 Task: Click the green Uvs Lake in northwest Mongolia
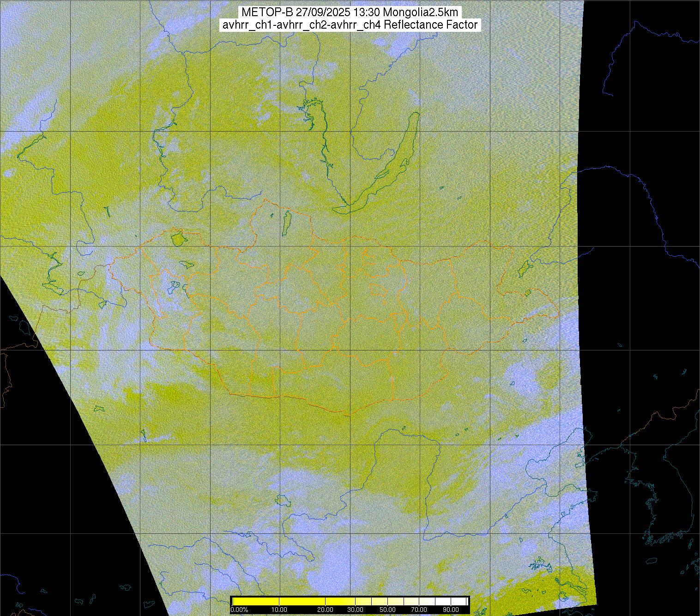pos(177,239)
